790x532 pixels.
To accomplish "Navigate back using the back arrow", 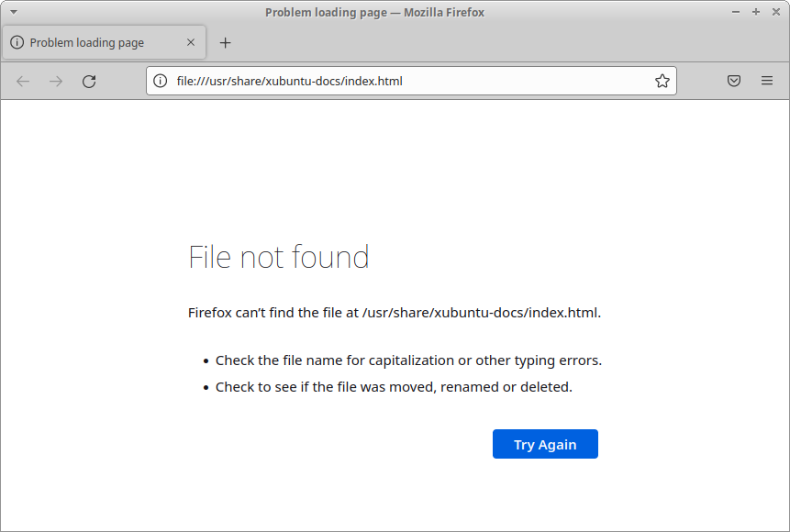I will 22,81.
